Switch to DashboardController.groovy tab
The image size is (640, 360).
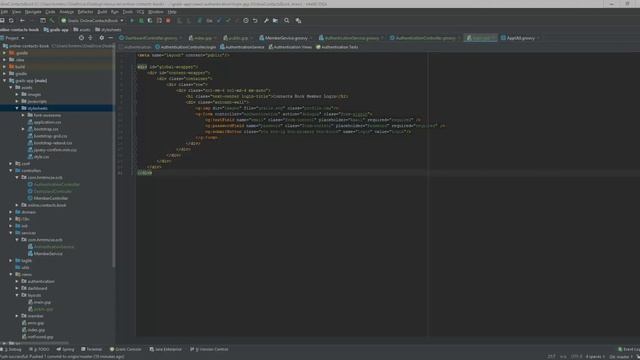point(150,38)
